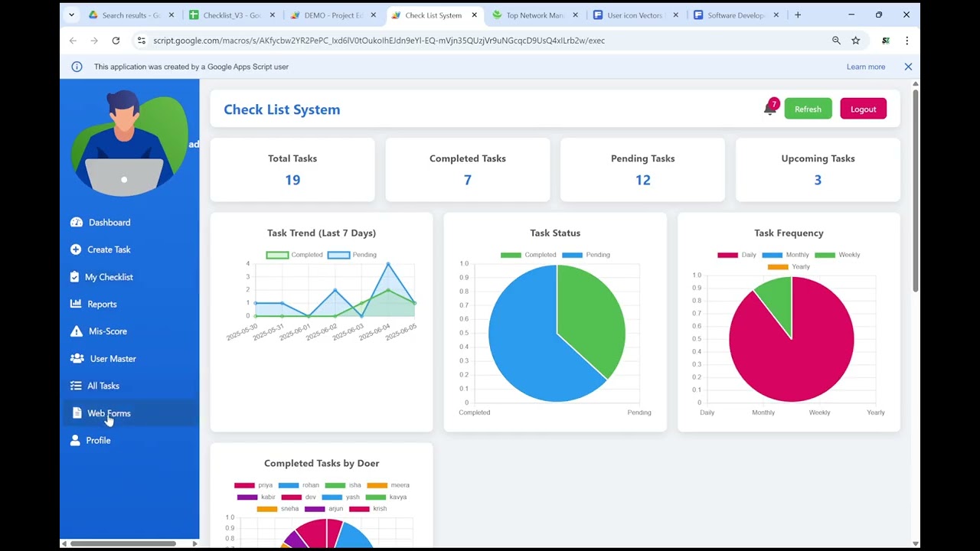Switch to the Checklist_V3 tab

click(x=232, y=15)
